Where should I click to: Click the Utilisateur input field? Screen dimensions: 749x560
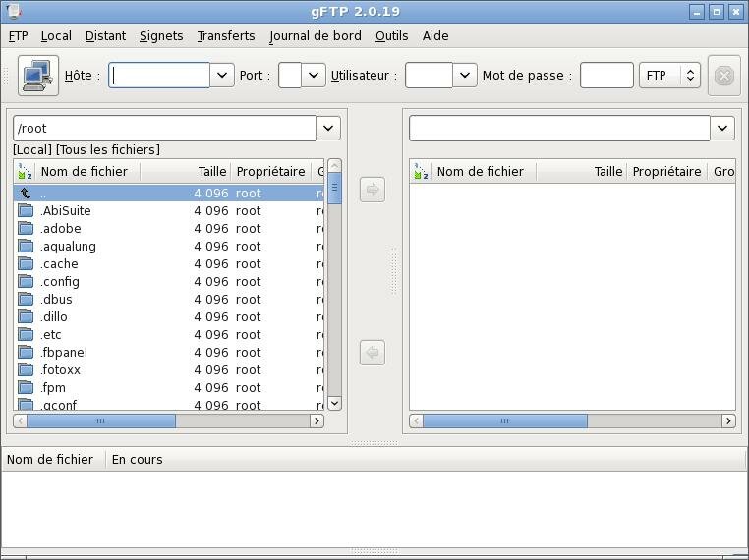click(x=429, y=76)
